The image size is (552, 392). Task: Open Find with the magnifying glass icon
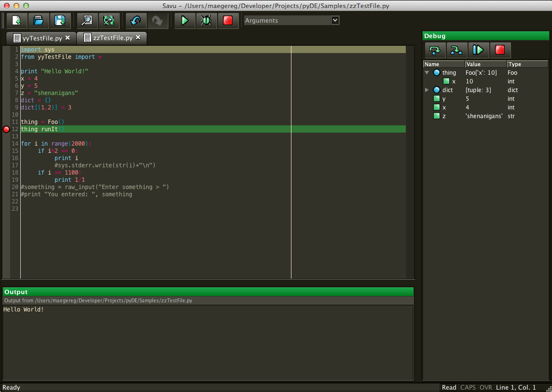tap(87, 21)
